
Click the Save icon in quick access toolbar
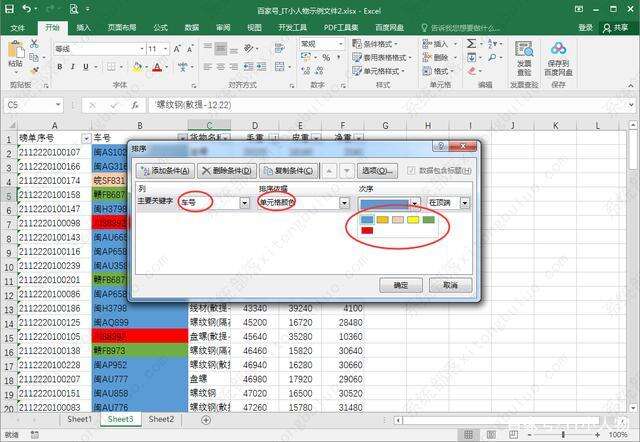click(x=9, y=8)
